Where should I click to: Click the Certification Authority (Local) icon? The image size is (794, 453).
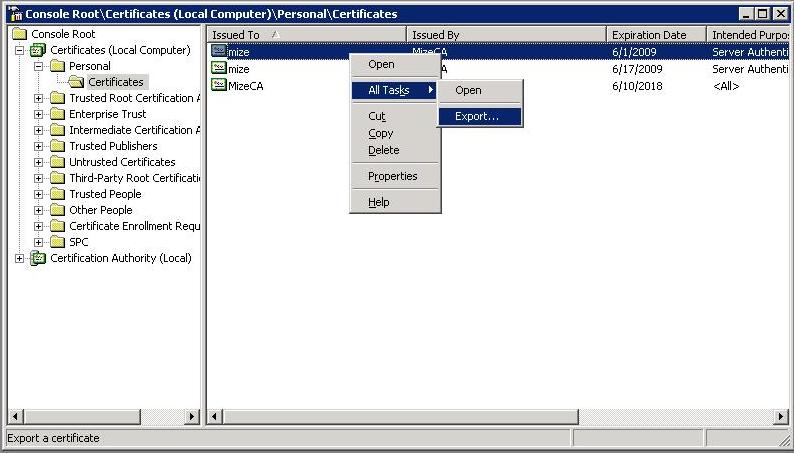[38, 258]
